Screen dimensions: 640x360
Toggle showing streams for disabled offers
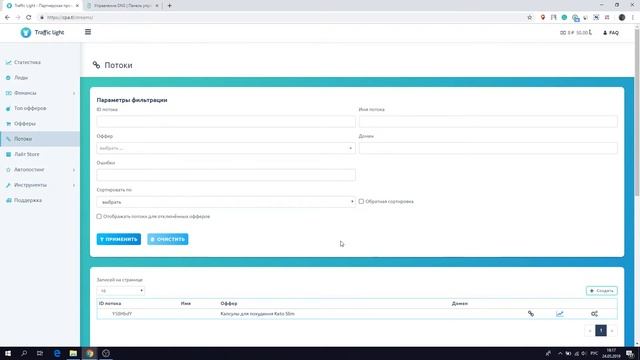99,216
